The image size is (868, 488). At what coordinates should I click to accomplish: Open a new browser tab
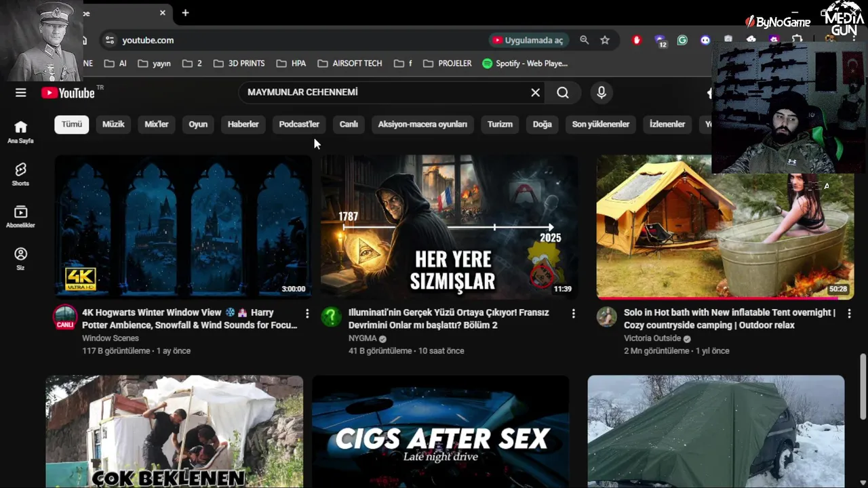coord(185,13)
